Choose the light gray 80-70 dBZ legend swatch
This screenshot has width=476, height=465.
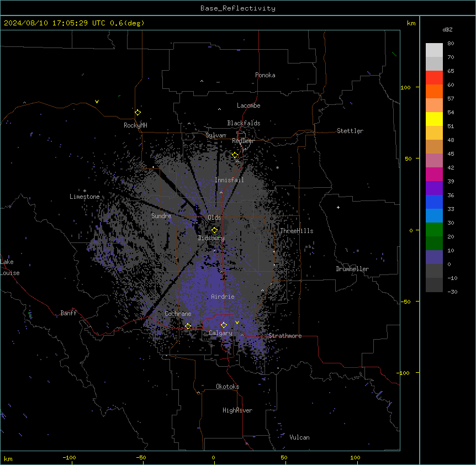tap(434, 50)
